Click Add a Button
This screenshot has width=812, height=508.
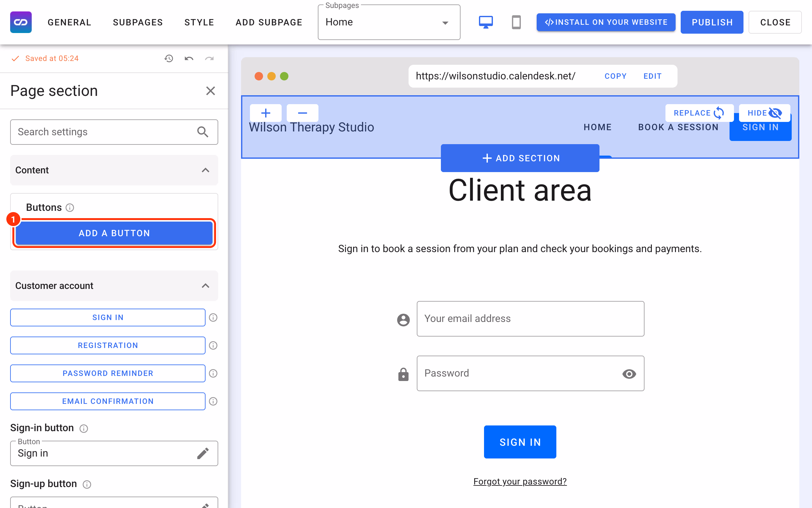point(114,233)
